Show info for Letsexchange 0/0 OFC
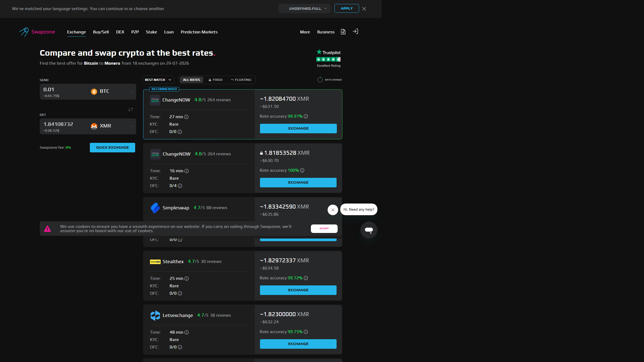 coord(180,347)
